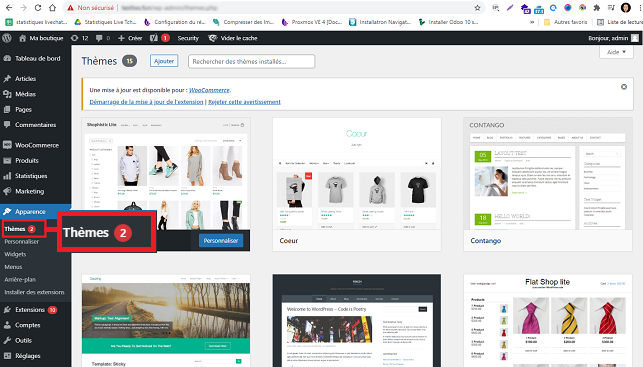This screenshot has width=643, height=367.
Task: Open Ma boutique site home link
Action: [41, 38]
